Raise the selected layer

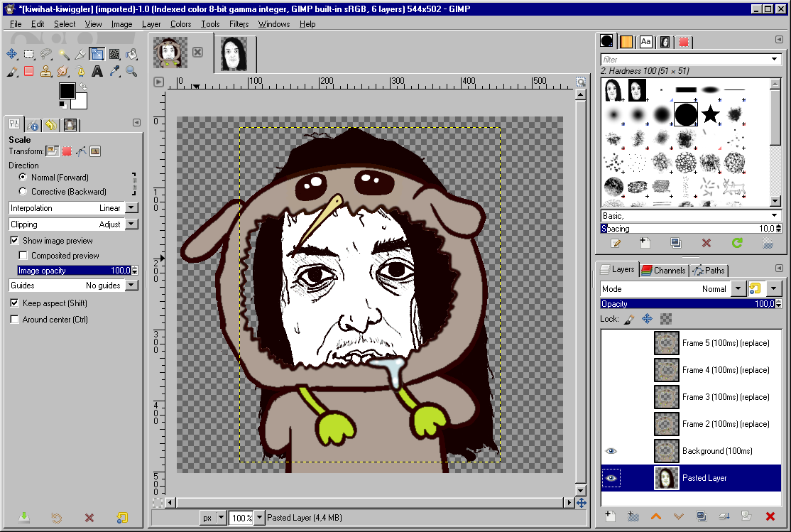[x=656, y=516]
